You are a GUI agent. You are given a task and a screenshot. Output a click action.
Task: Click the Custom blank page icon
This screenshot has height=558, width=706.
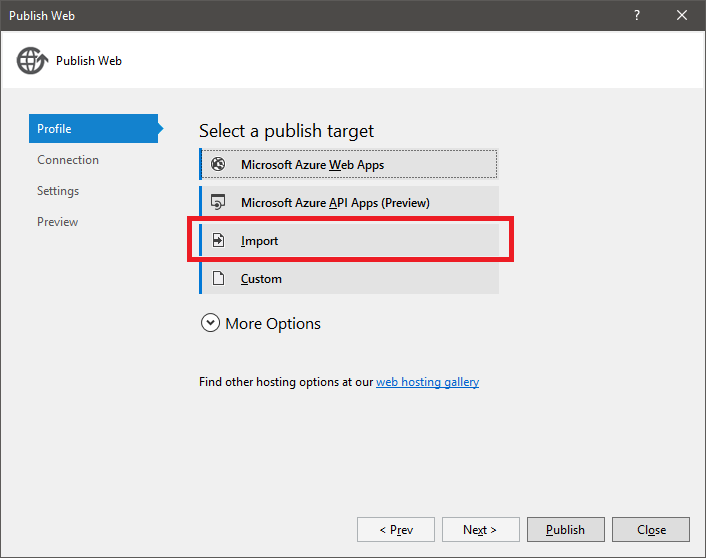tap(218, 278)
